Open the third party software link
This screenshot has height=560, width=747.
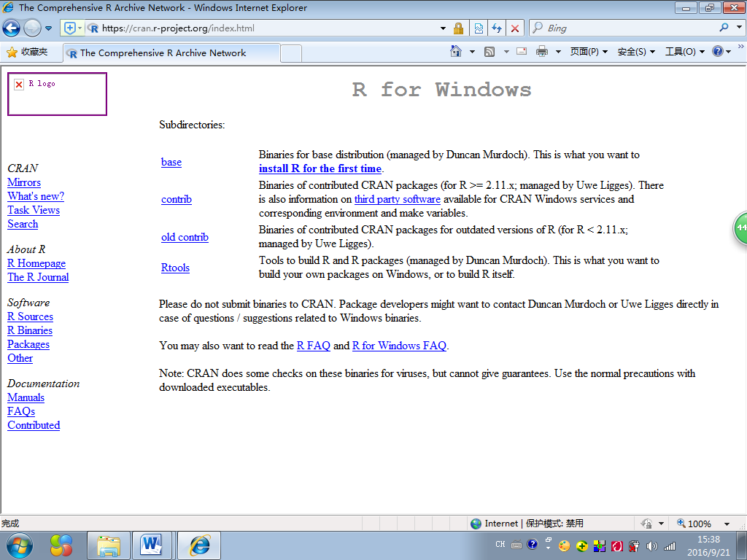(x=398, y=199)
